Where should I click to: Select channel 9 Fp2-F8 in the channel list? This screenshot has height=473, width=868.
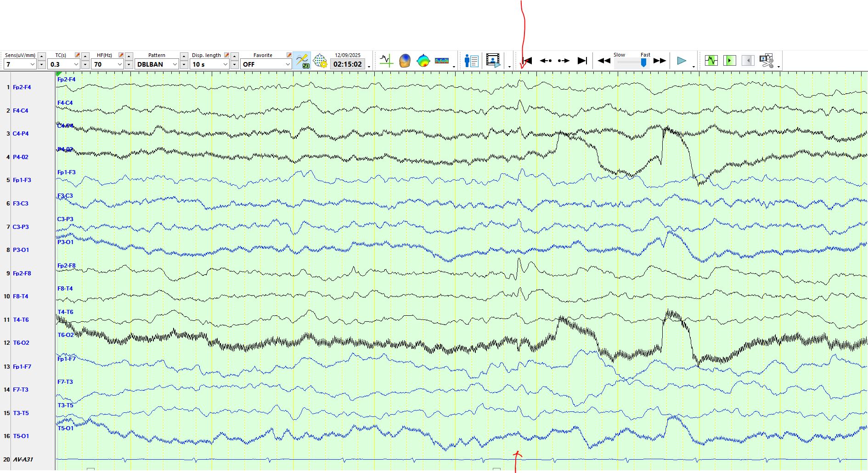pos(22,274)
